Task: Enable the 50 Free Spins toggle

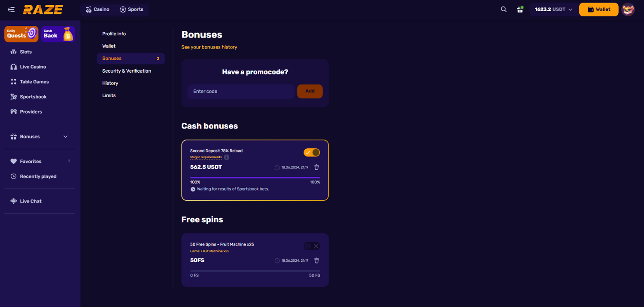Action: pyautogui.click(x=312, y=246)
